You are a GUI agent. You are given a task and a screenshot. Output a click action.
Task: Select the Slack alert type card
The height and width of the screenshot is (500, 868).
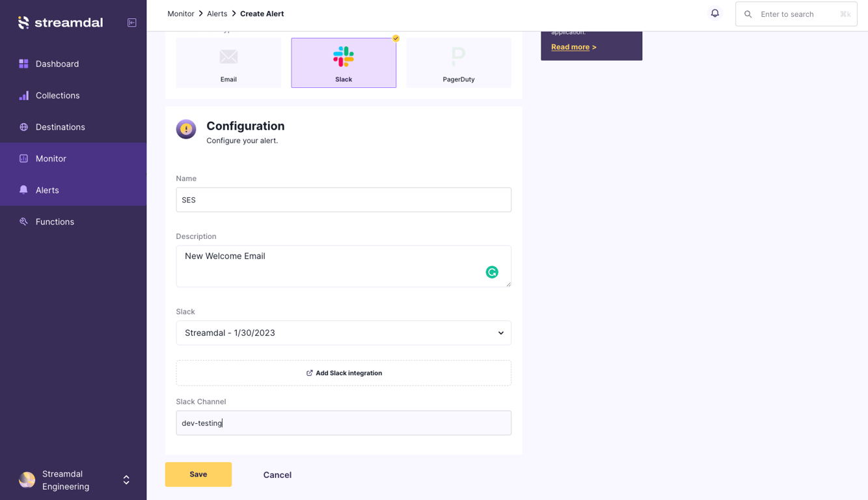pyautogui.click(x=344, y=62)
